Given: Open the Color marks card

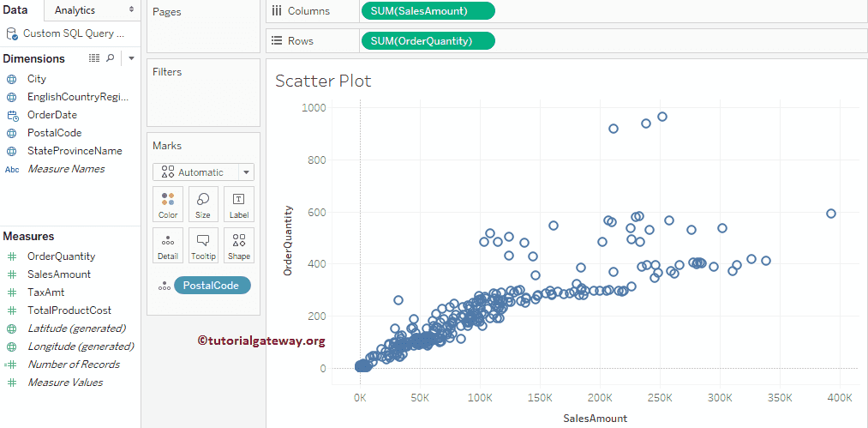Looking at the screenshot, I should (168, 204).
